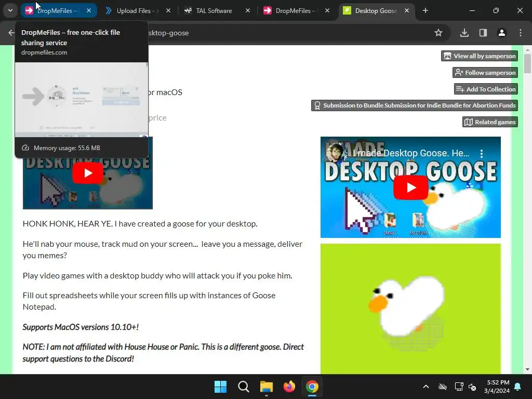The image size is (532, 399).
Task: Click the address bar URL text
Action: 169,33
